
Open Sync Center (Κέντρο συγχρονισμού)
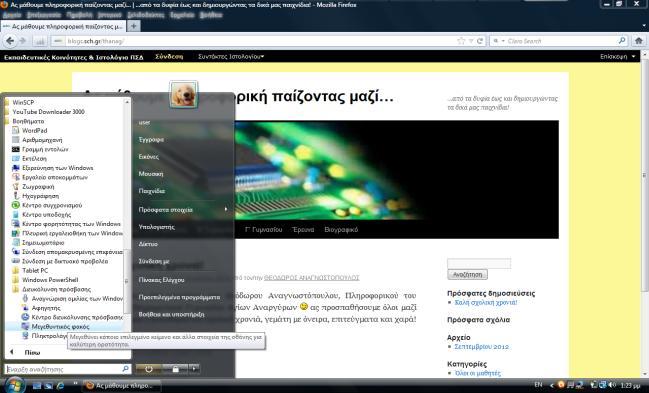point(47,205)
